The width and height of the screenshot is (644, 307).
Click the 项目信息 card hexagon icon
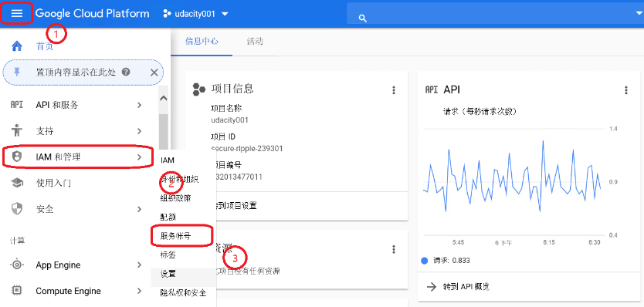(x=199, y=89)
